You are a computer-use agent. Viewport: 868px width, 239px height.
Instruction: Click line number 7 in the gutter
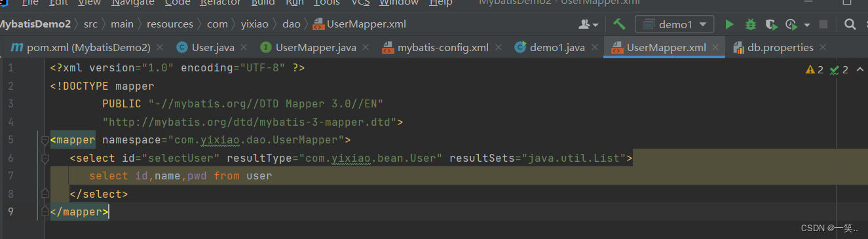pyautogui.click(x=10, y=175)
